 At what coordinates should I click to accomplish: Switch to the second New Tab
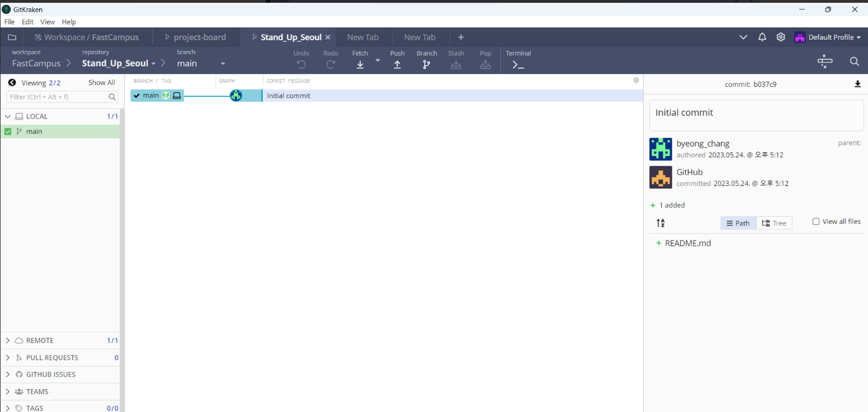pyautogui.click(x=420, y=38)
